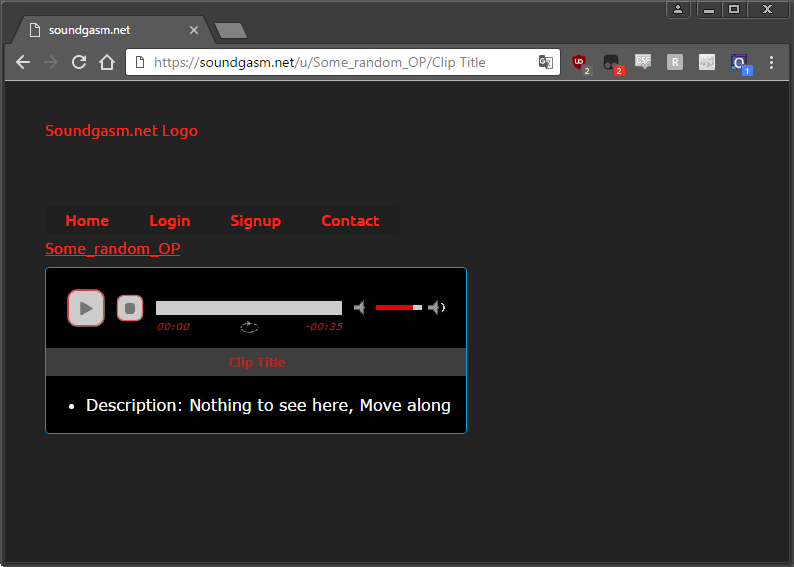Click the Chrome user profile button

point(678,9)
